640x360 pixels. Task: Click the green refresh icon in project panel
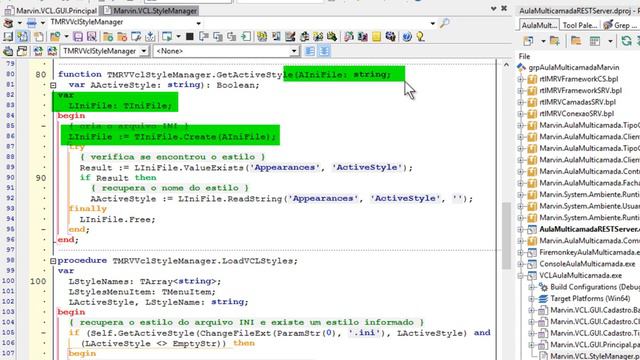click(x=626, y=41)
